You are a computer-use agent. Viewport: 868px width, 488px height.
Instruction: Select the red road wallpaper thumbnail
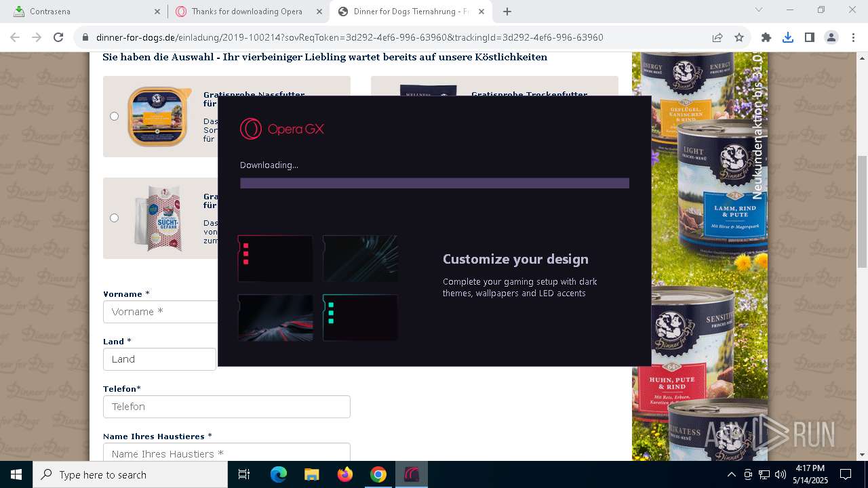click(275, 317)
